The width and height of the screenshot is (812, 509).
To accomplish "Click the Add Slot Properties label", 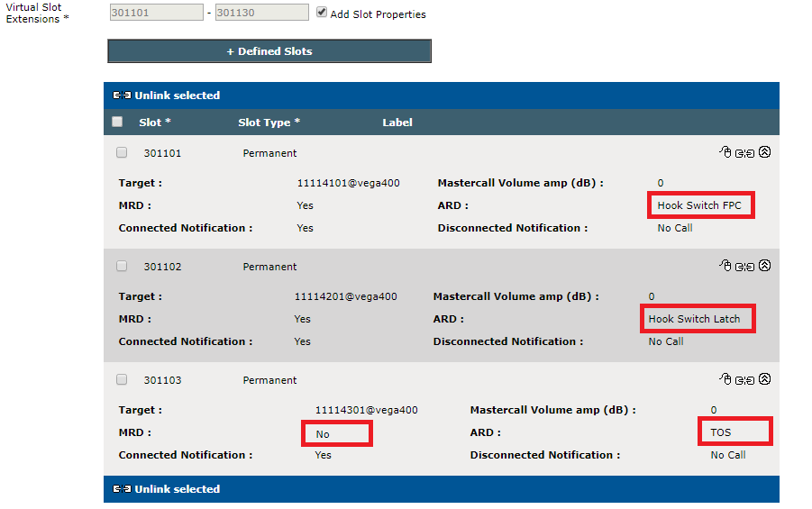I will [378, 14].
